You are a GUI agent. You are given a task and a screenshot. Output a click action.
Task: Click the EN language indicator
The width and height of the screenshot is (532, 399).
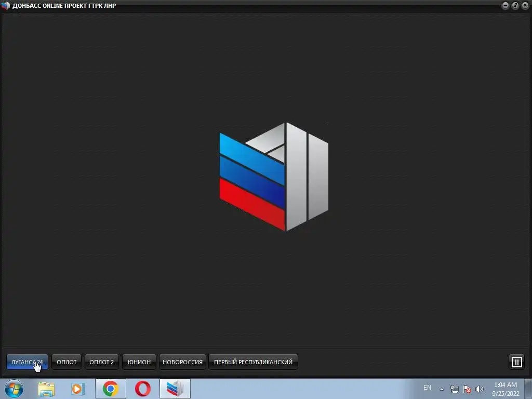pos(427,388)
